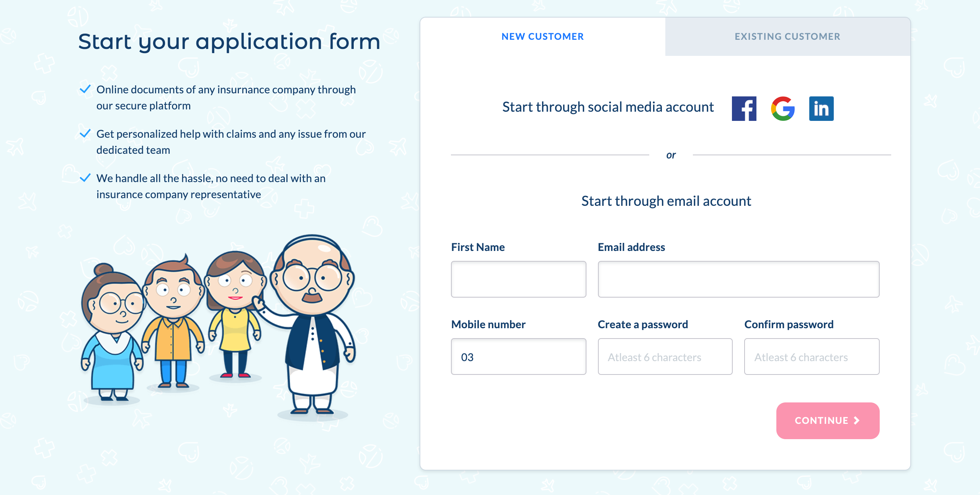980x495 pixels.
Task: Click the arrow icon inside CONTINUE button
Action: [x=857, y=420]
